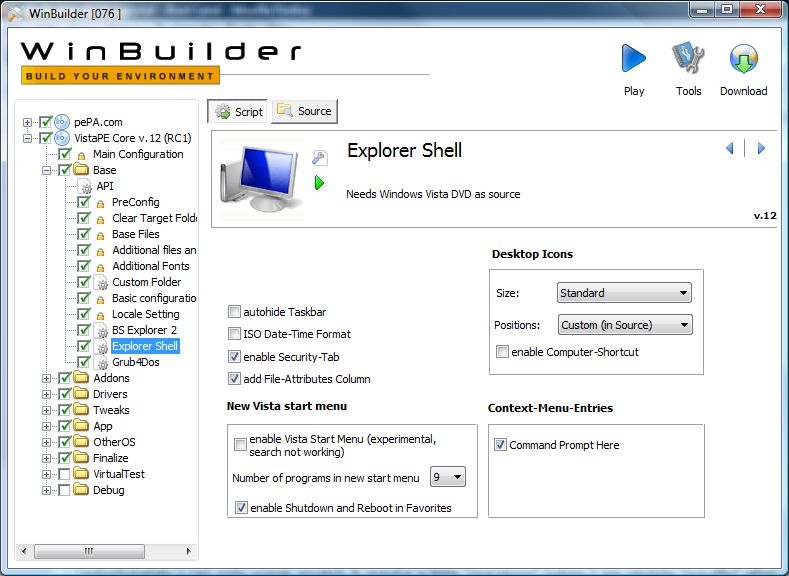Uncheck add File-Attributes Column
This screenshot has height=576, width=789.
pyautogui.click(x=234, y=379)
